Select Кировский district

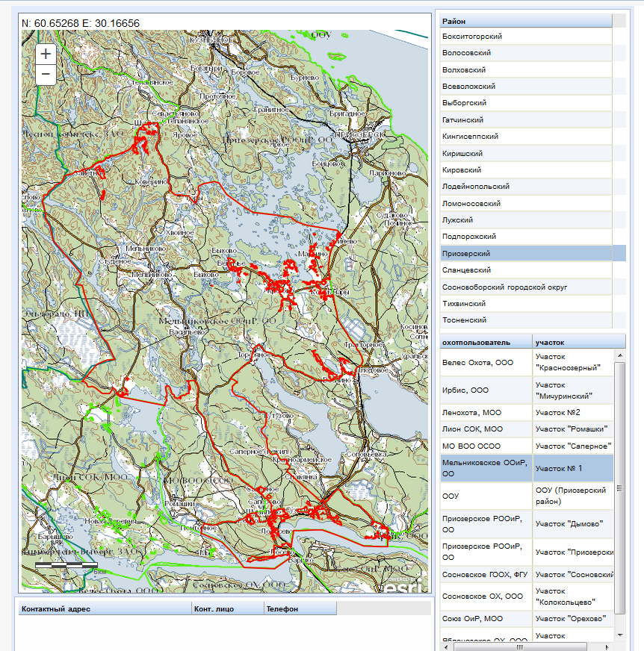click(x=526, y=170)
